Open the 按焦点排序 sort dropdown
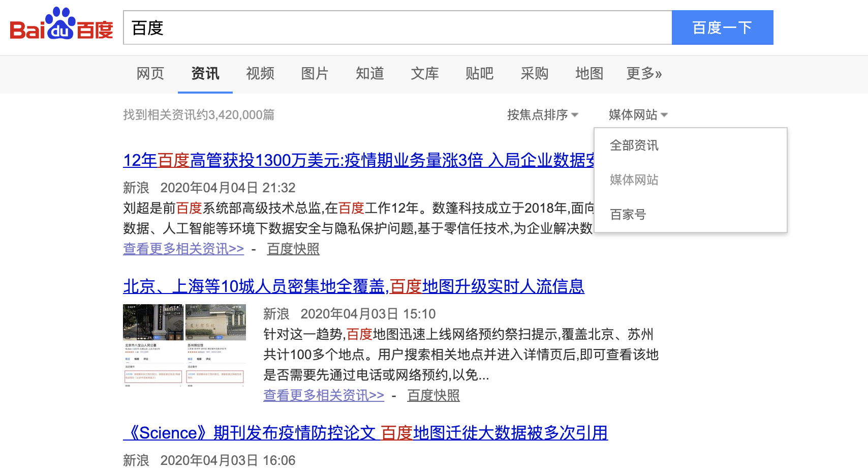The image size is (868, 468). (x=543, y=115)
